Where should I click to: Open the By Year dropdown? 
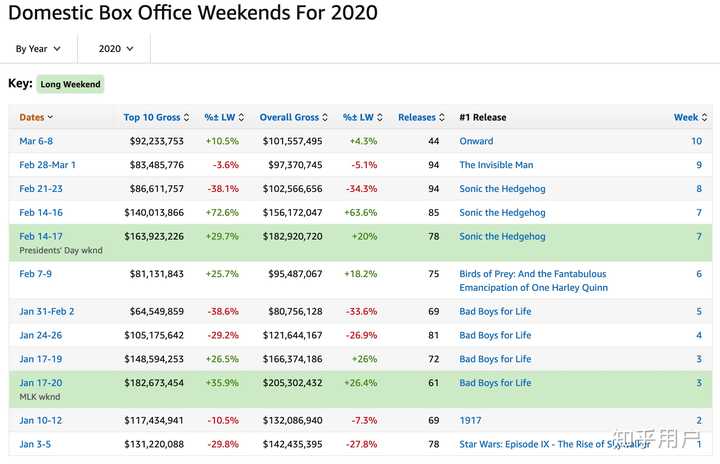point(38,48)
